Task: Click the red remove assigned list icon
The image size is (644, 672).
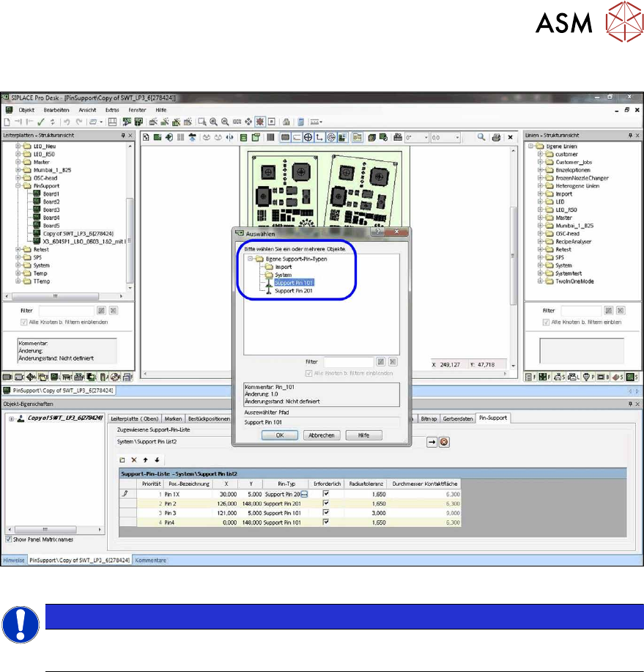Action: (x=444, y=442)
